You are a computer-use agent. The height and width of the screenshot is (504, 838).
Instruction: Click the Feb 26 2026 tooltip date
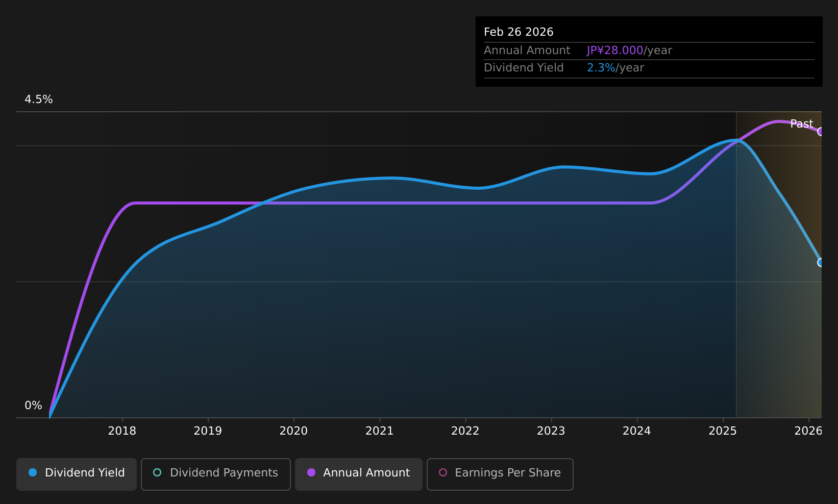(519, 32)
